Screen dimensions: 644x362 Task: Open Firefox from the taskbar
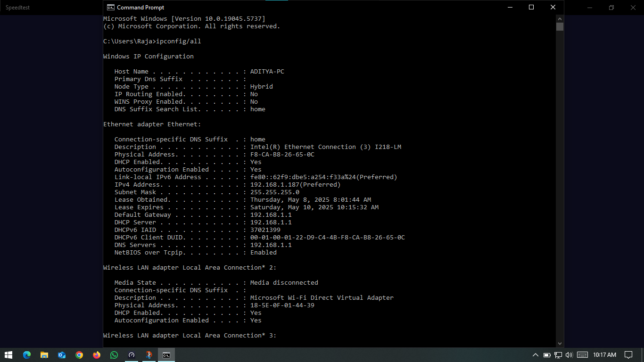[97, 355]
